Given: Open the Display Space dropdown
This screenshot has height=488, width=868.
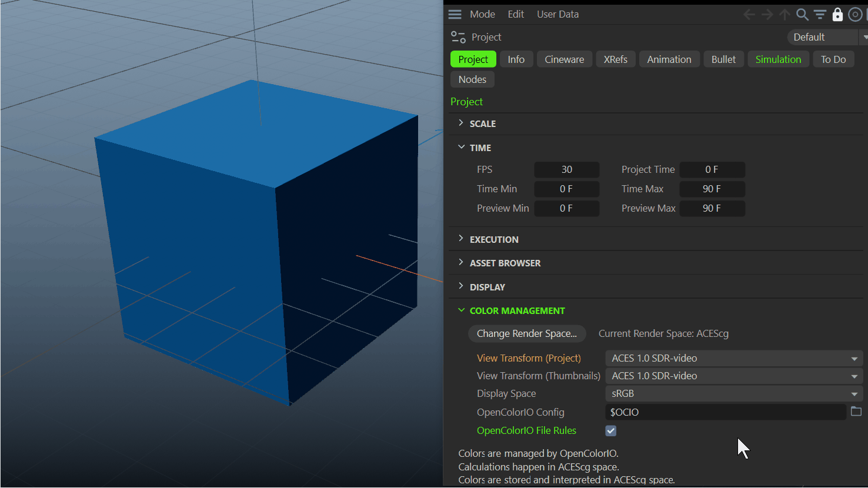Looking at the screenshot, I should pyautogui.click(x=733, y=393).
